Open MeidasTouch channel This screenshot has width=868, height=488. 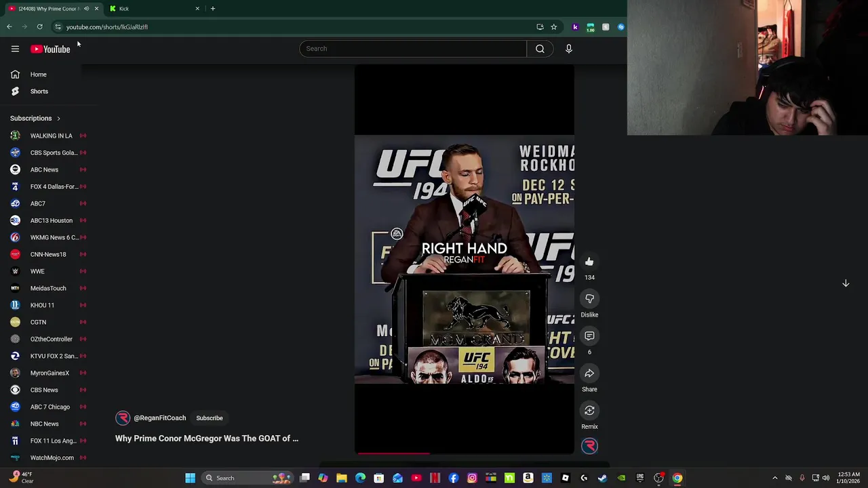tap(47, 288)
